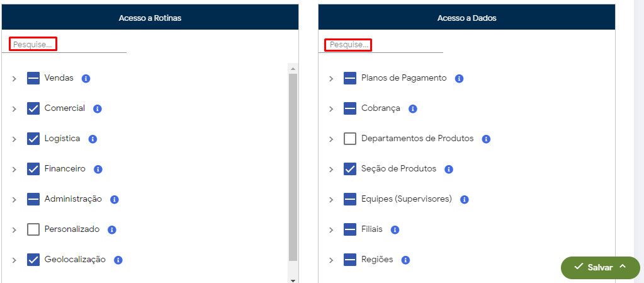Open the info icon next to Regiões
644x283 pixels.
(405, 260)
